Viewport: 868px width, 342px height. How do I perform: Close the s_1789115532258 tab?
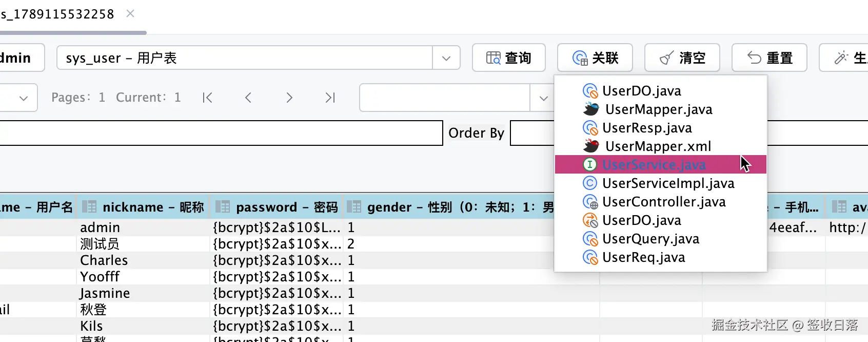[x=130, y=13]
